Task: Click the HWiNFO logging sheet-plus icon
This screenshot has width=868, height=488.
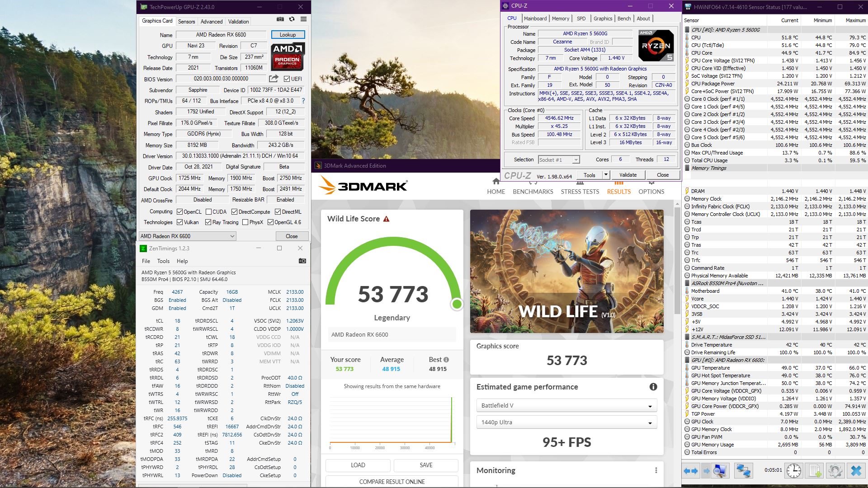Action: (815, 471)
